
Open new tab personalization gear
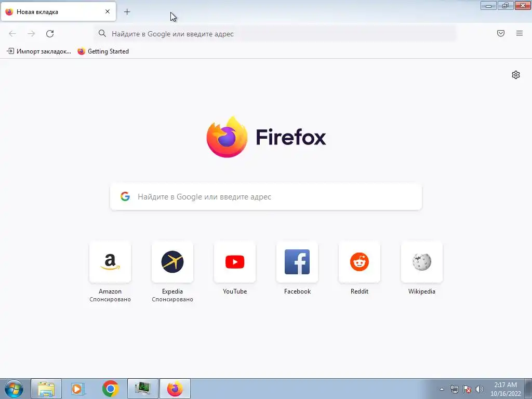tap(516, 75)
